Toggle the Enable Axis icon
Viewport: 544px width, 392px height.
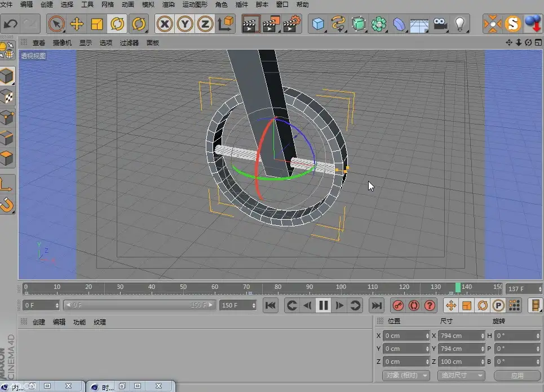click(x=7, y=184)
